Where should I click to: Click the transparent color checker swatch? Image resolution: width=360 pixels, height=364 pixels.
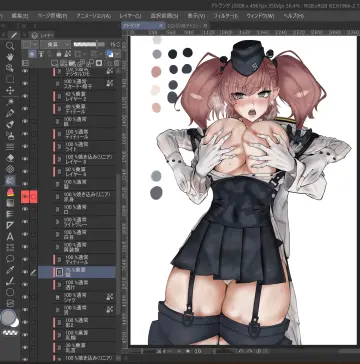11,332
